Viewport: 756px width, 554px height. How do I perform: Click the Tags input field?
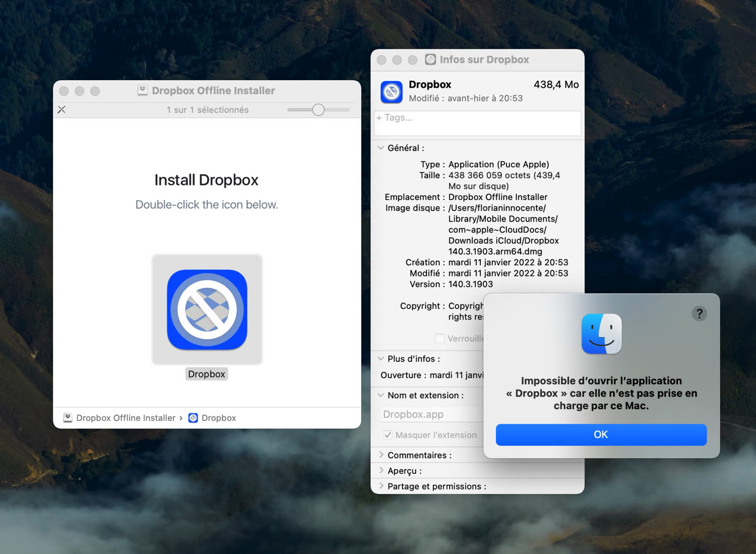477,123
